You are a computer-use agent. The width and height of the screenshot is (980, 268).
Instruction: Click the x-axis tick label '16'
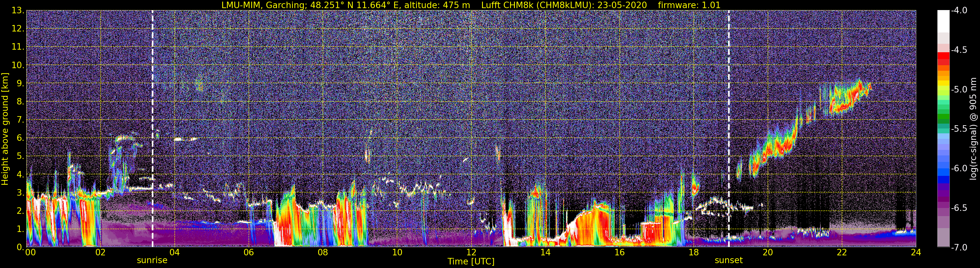(x=619, y=252)
